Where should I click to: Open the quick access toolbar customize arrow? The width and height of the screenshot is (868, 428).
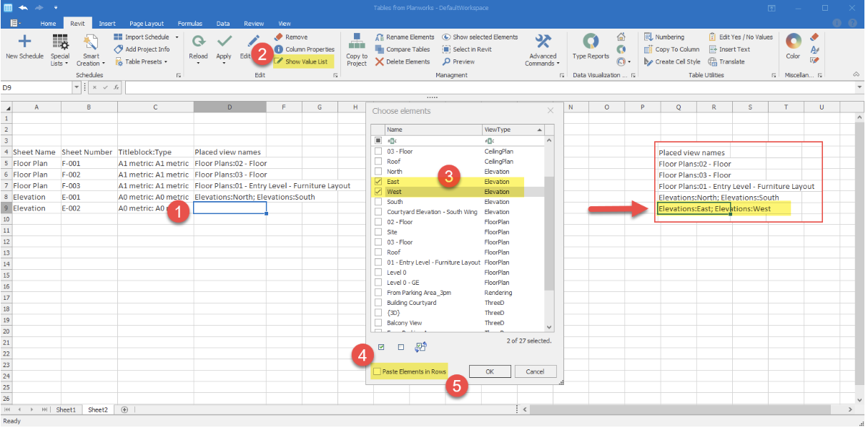coord(56,8)
